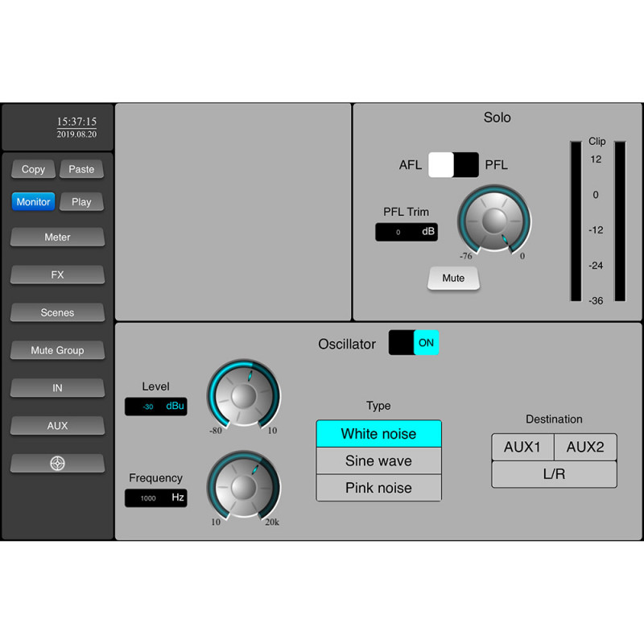The width and height of the screenshot is (644, 644).
Task: Click the PFL Trim knob
Action: click(x=494, y=220)
